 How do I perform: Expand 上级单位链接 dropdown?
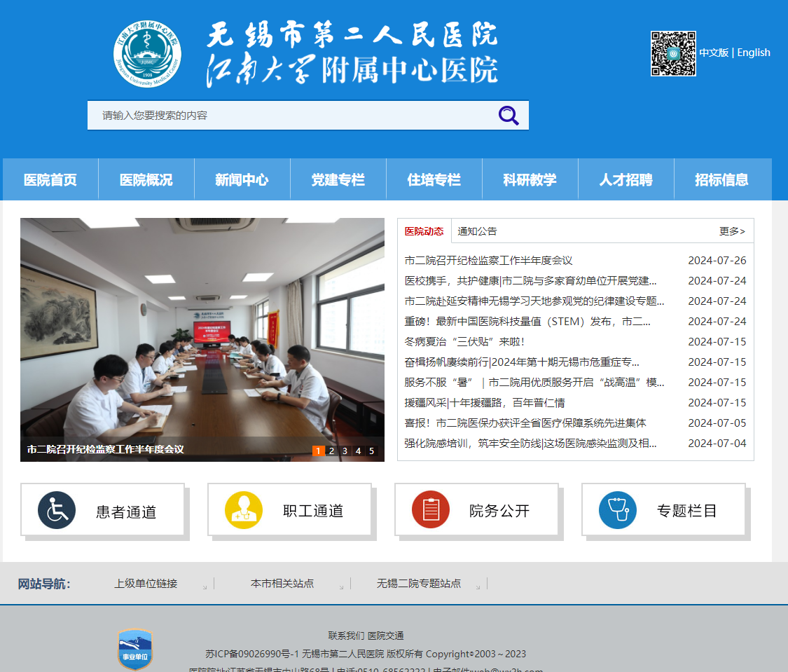[x=146, y=584]
